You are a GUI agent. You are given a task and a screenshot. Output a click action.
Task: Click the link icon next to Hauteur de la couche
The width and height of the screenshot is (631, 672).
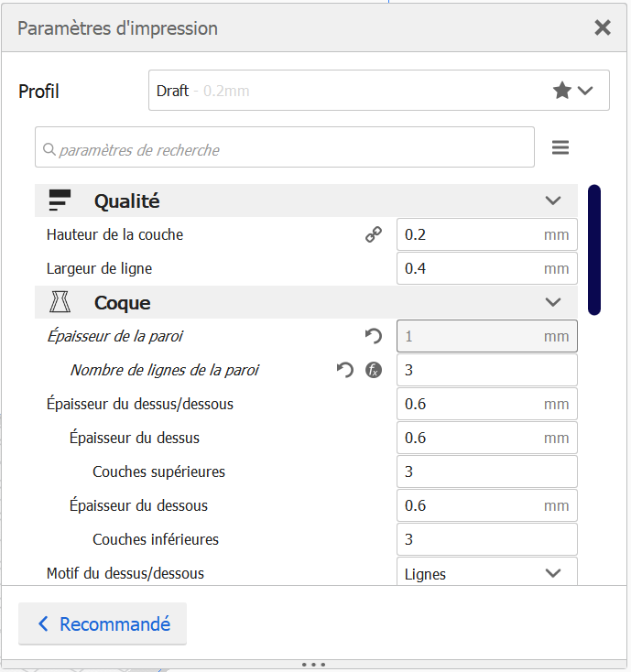(374, 234)
